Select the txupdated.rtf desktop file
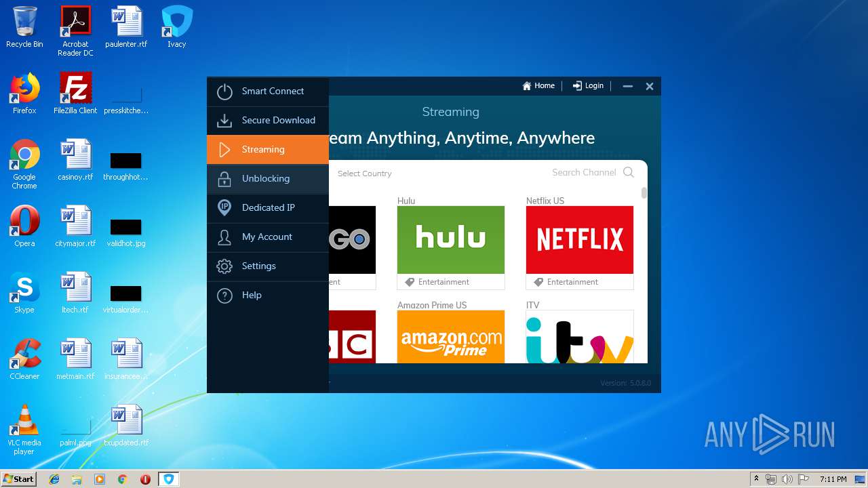Viewport: 868px width, 488px height. tap(126, 426)
